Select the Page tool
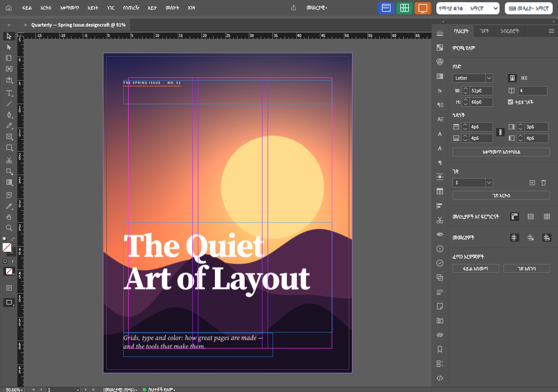This screenshot has width=558, height=392. (x=9, y=58)
